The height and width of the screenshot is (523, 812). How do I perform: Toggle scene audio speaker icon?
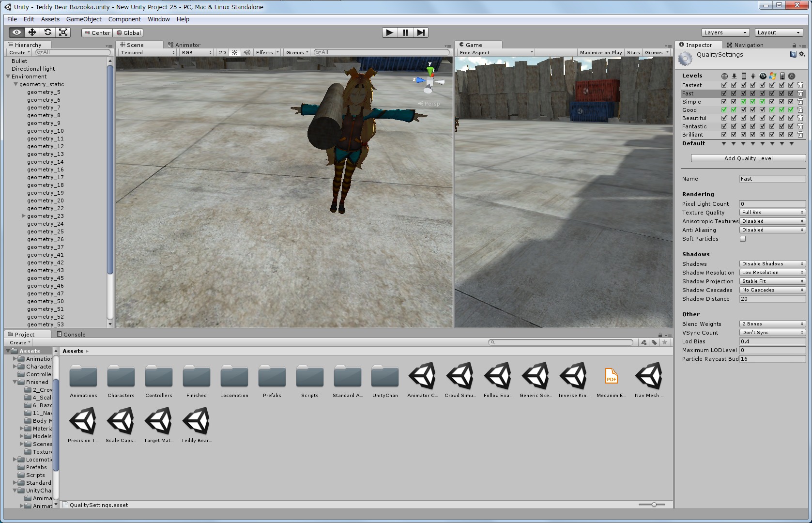pos(247,52)
